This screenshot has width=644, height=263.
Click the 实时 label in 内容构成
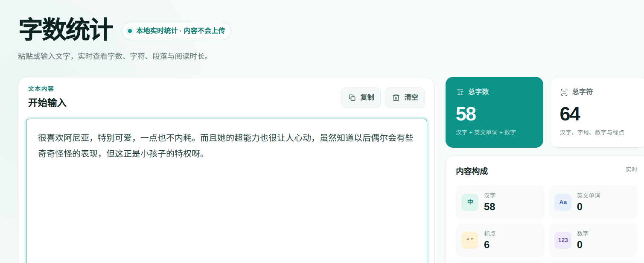click(x=631, y=169)
